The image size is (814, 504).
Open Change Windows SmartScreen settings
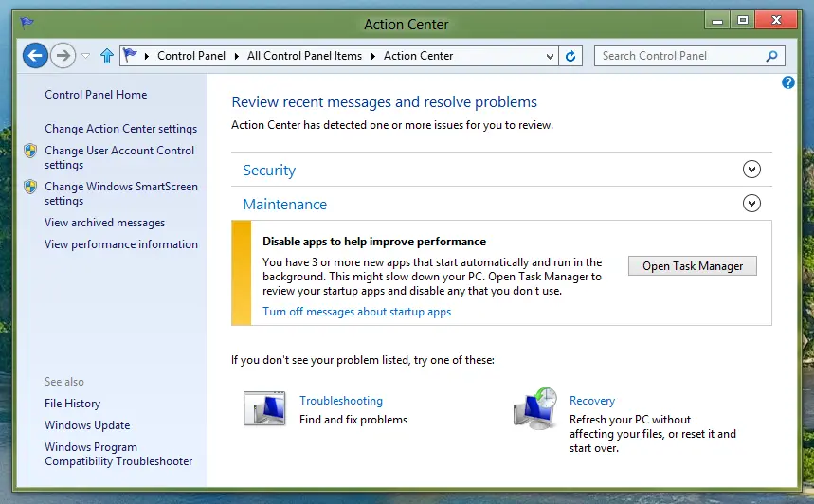(x=121, y=193)
